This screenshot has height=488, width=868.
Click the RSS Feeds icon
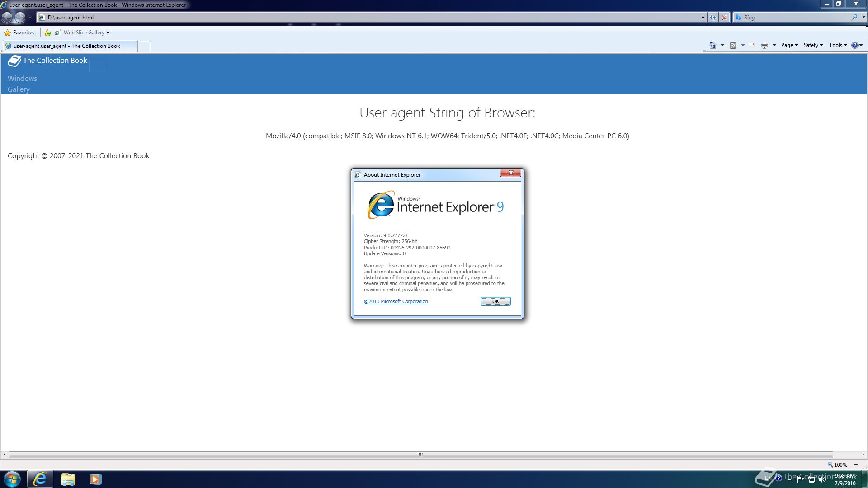pos(733,45)
